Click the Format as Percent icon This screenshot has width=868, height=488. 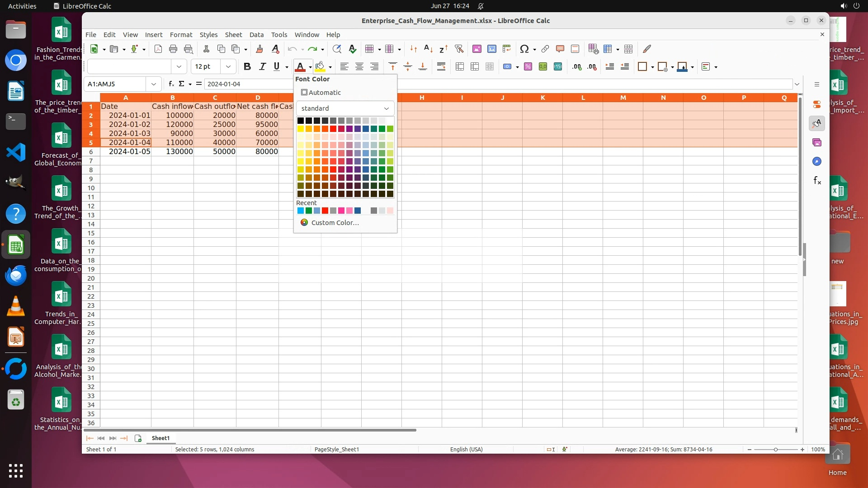pyautogui.click(x=528, y=66)
